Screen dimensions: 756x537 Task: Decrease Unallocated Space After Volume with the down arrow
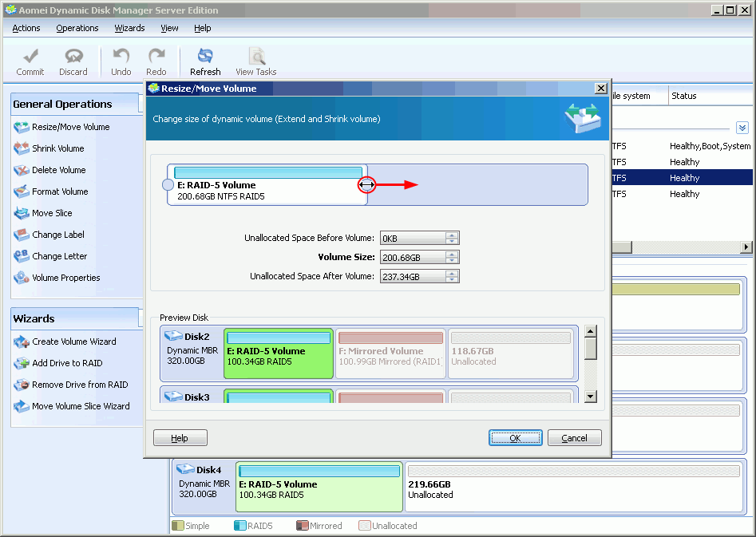[452, 279]
